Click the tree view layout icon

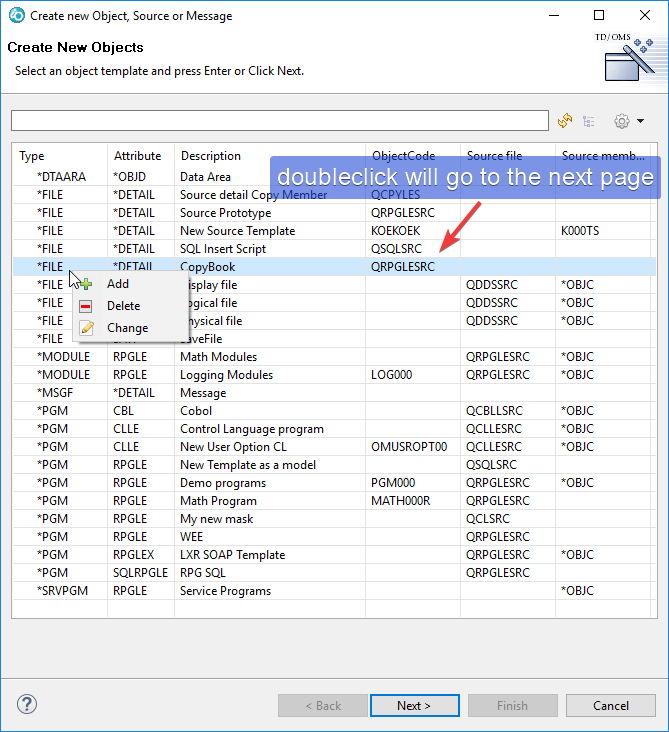589,121
